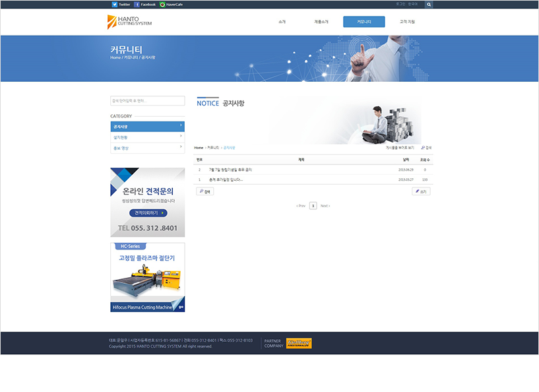Open the notice '7월 7일 창립기념일 휴무 공지'
The width and height of the screenshot is (539, 392).
[x=230, y=170]
